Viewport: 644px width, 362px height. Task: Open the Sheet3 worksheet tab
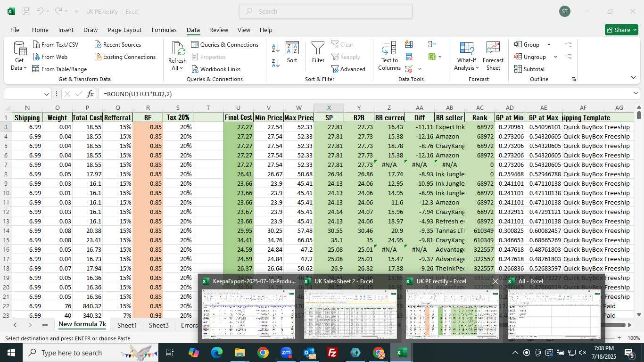[159, 325]
